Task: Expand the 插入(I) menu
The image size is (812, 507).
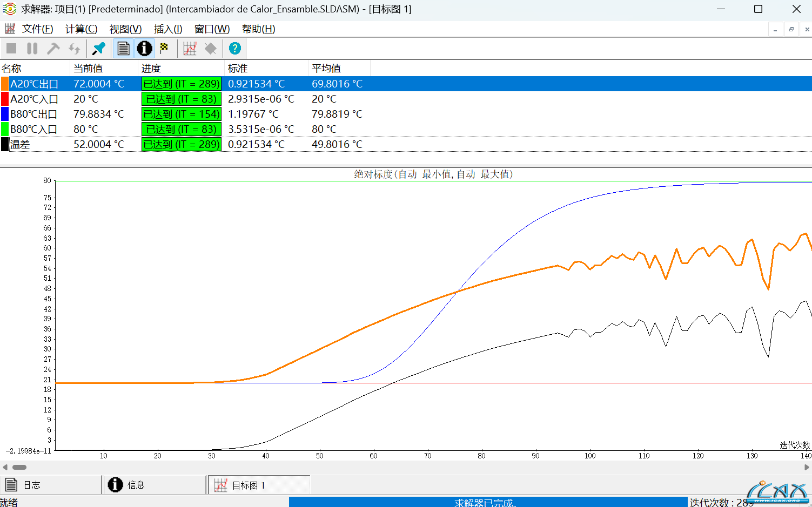Action: 168,29
